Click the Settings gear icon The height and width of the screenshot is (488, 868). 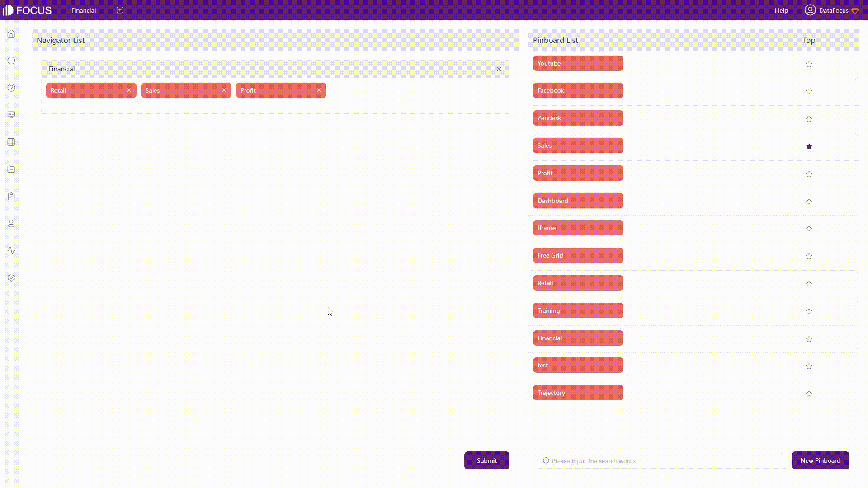(11, 278)
